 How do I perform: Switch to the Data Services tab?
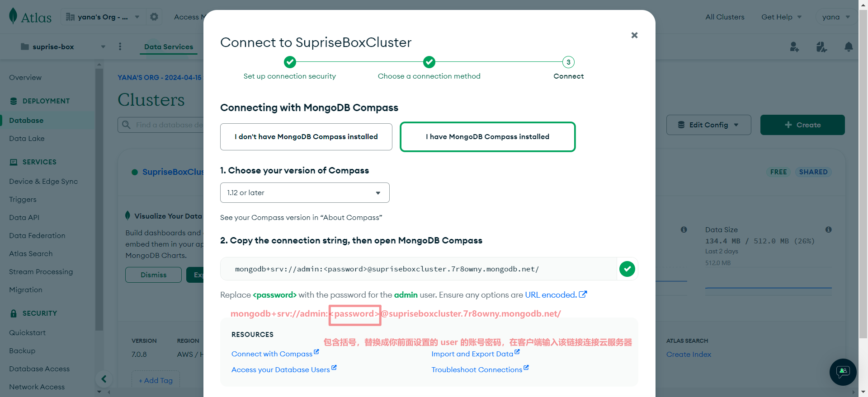[x=169, y=47]
